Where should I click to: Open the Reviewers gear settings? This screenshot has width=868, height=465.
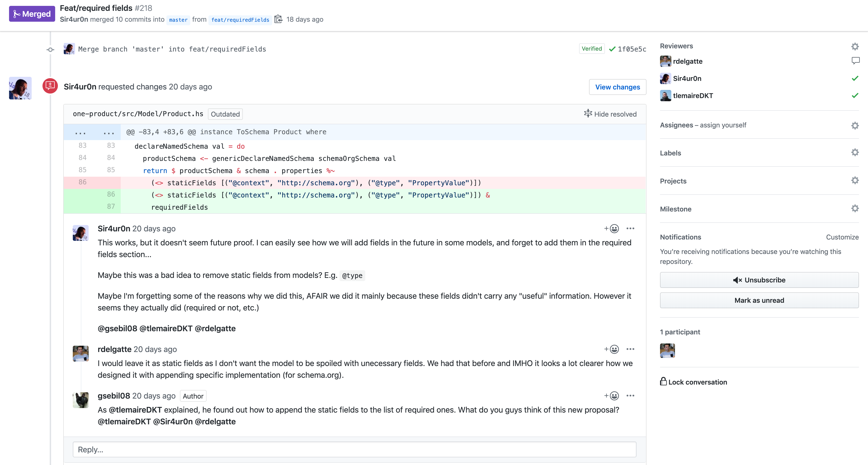pos(854,46)
